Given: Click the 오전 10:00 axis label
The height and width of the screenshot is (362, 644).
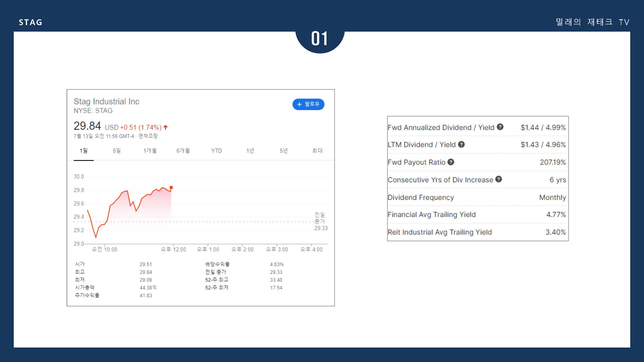Looking at the screenshot, I should 104,249.
